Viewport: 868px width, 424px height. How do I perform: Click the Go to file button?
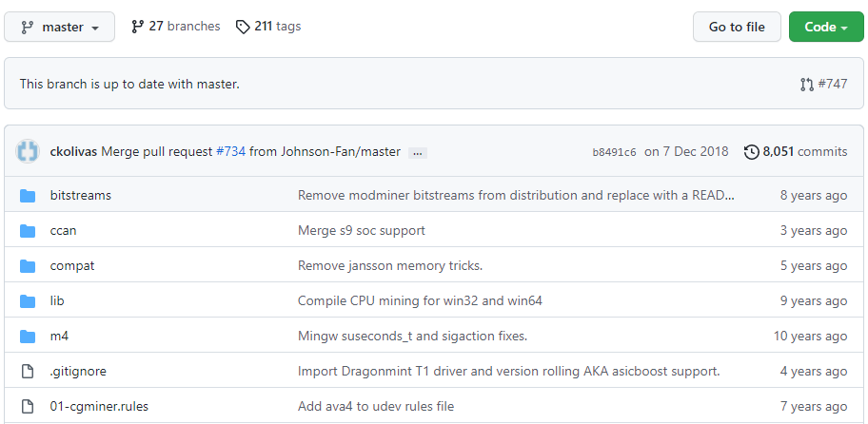click(x=736, y=27)
